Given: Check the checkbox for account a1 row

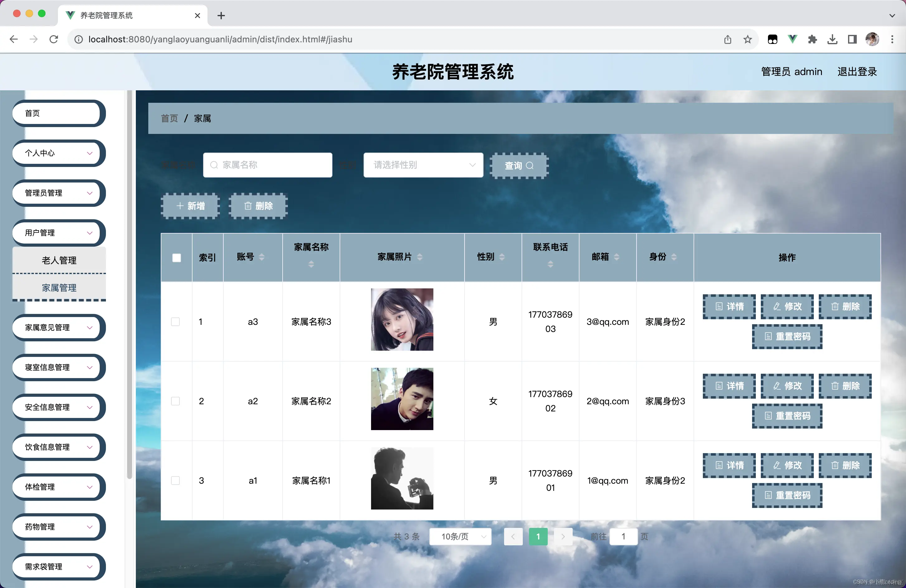Looking at the screenshot, I should pos(175,480).
